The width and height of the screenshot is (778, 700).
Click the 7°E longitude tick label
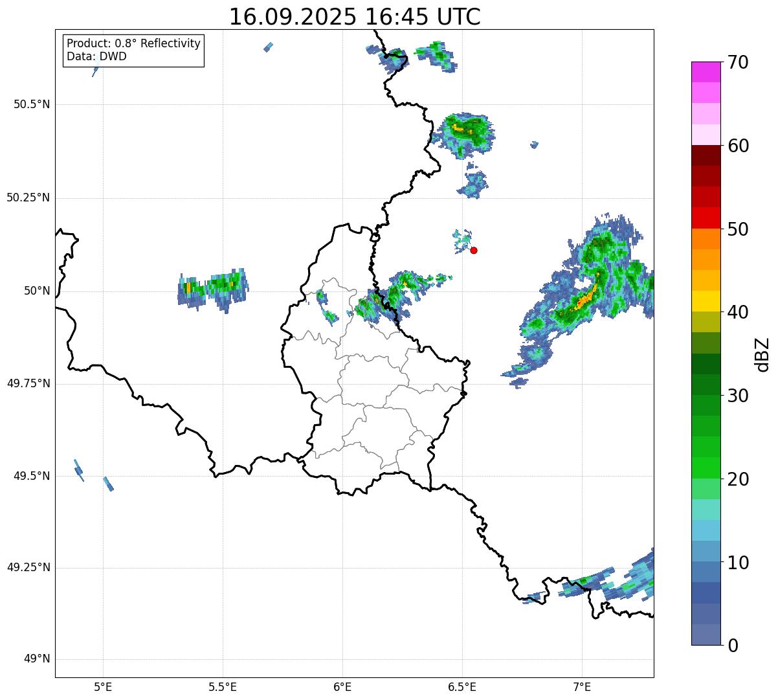[x=582, y=686]
